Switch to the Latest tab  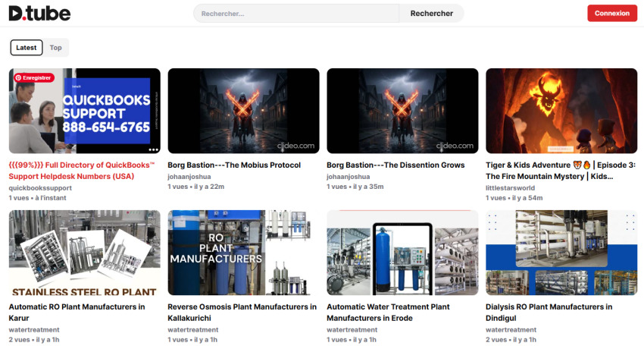[27, 48]
